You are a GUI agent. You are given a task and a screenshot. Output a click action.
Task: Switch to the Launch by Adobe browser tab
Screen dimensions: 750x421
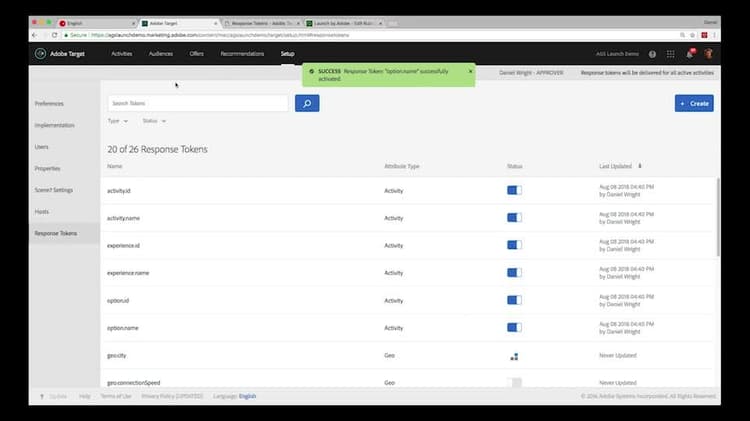pyautogui.click(x=343, y=23)
